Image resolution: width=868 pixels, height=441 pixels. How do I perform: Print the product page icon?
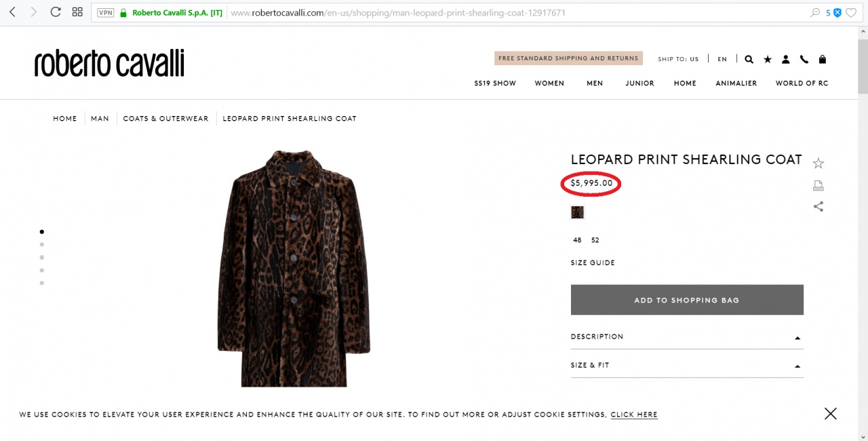coord(818,185)
